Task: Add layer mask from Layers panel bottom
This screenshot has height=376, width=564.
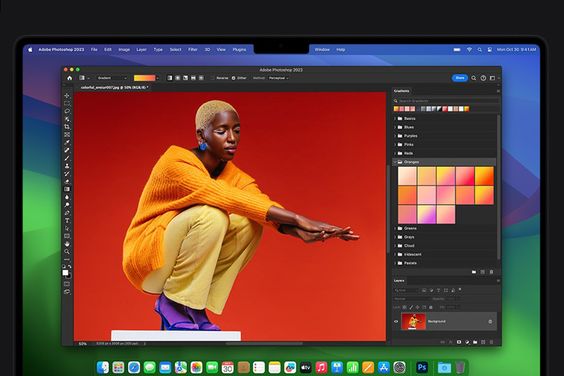Action: (x=459, y=342)
